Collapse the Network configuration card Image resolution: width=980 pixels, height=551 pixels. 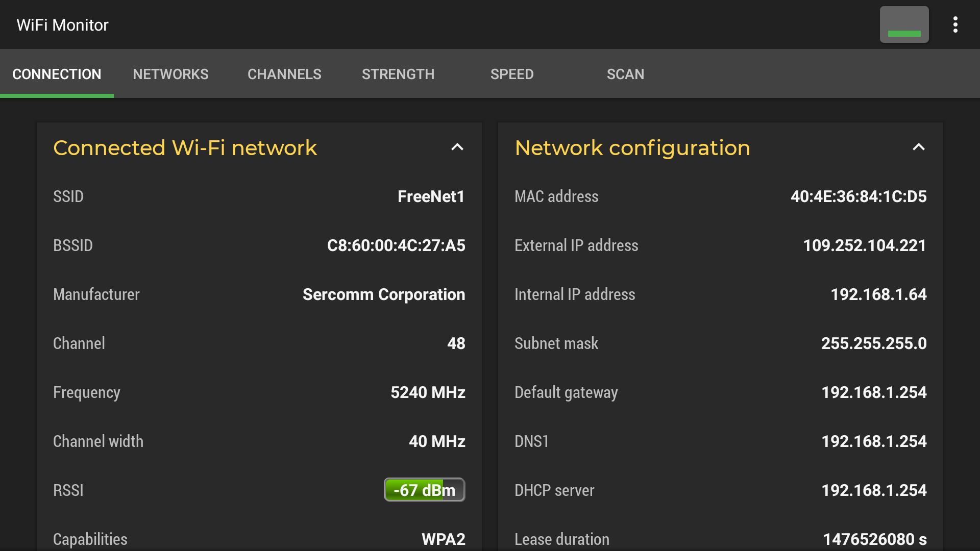(x=918, y=147)
